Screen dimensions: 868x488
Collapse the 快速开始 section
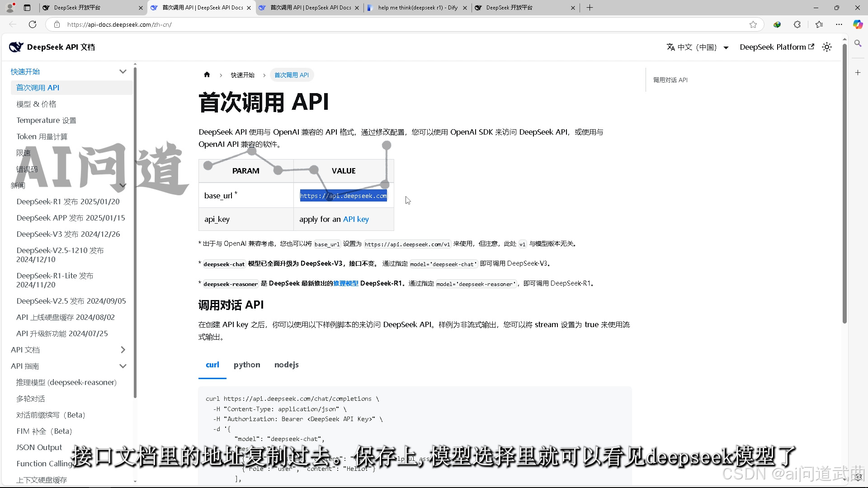coord(123,71)
